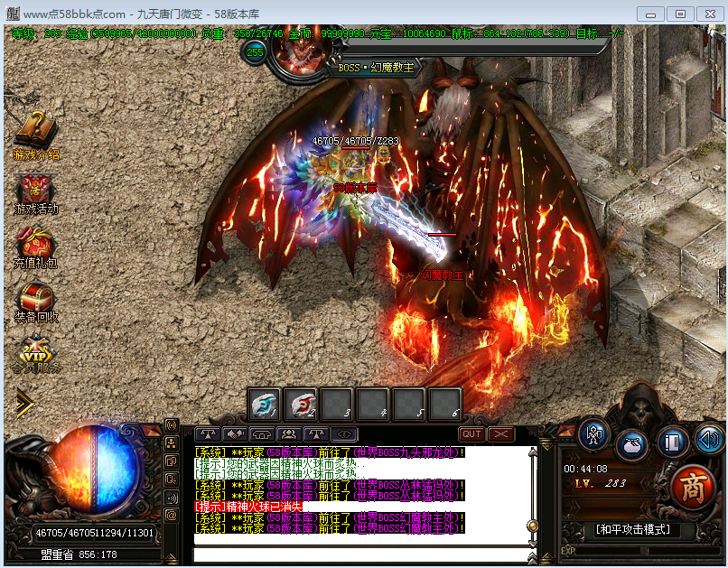The image size is (728, 568).
Task: Close the game window
Action: coord(710,14)
